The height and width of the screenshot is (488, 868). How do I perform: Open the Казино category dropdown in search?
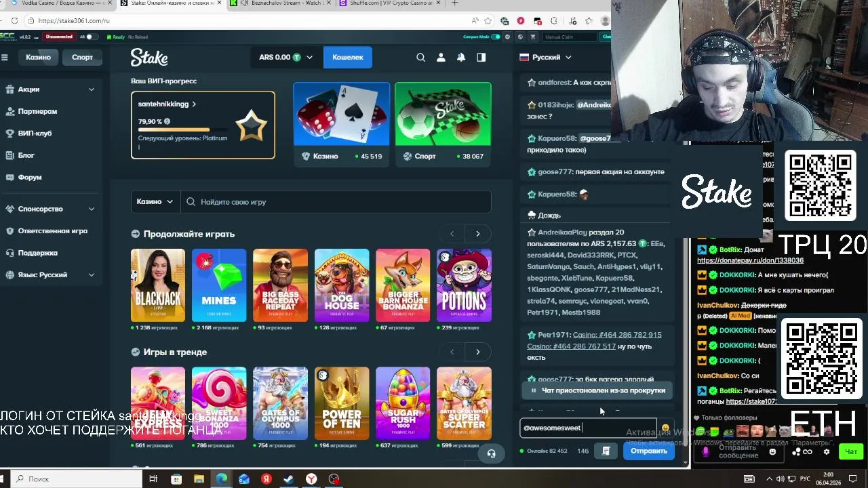pos(155,202)
